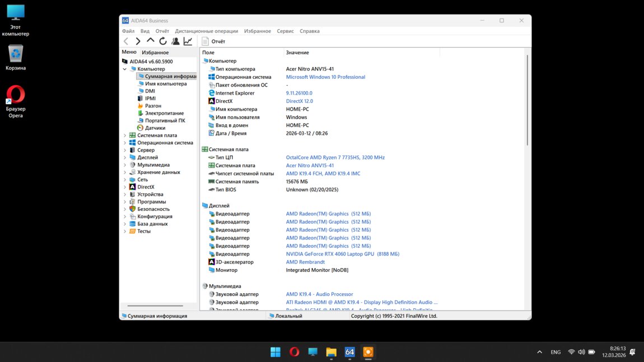Open the Microsoft Windows 10 Professional link

pos(325,77)
